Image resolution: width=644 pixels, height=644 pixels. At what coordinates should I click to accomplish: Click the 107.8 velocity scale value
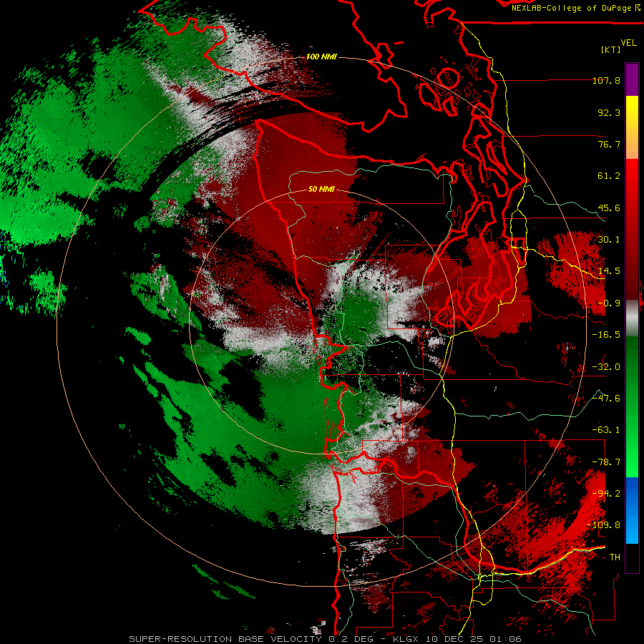(x=606, y=80)
